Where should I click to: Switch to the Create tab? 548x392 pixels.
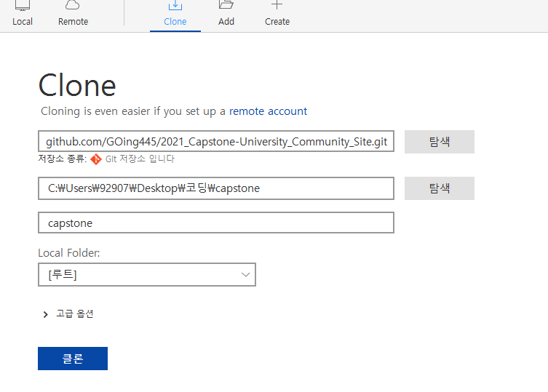pos(277,15)
